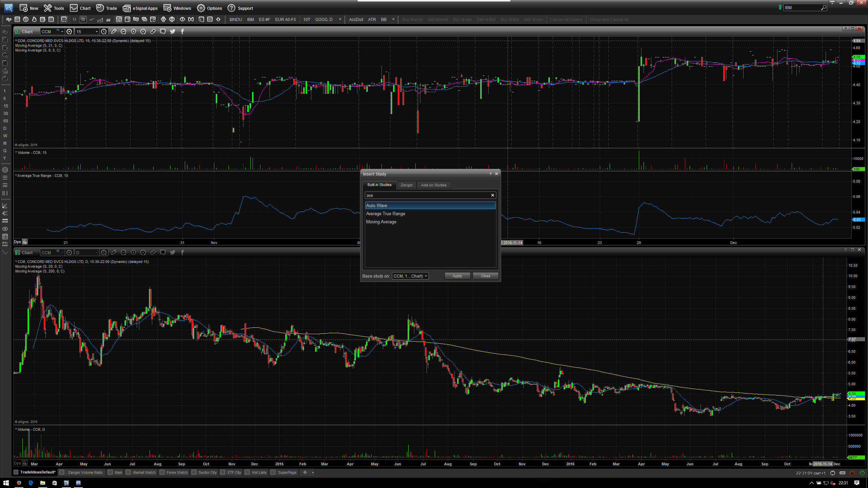Open the eSignal Apps menu
The width and height of the screenshot is (868, 488).
[x=140, y=8]
